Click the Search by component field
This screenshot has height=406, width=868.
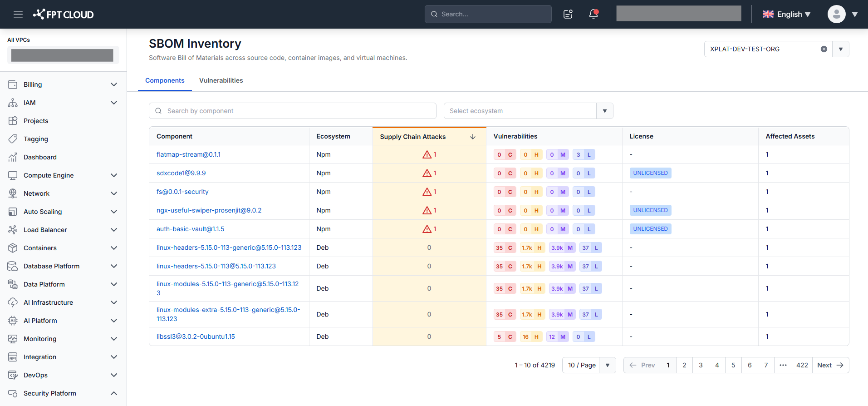(293, 111)
